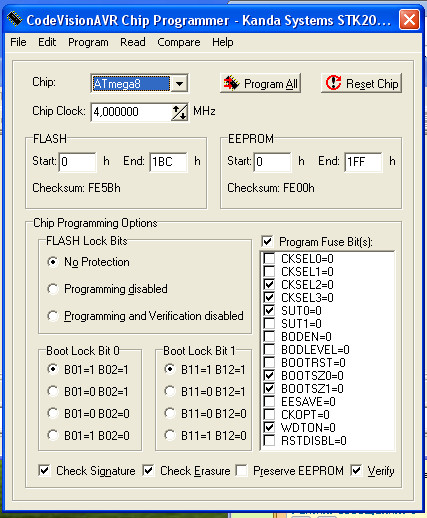
Task: Uncheck the WDTON=0 fuse bit
Action: coord(269,428)
